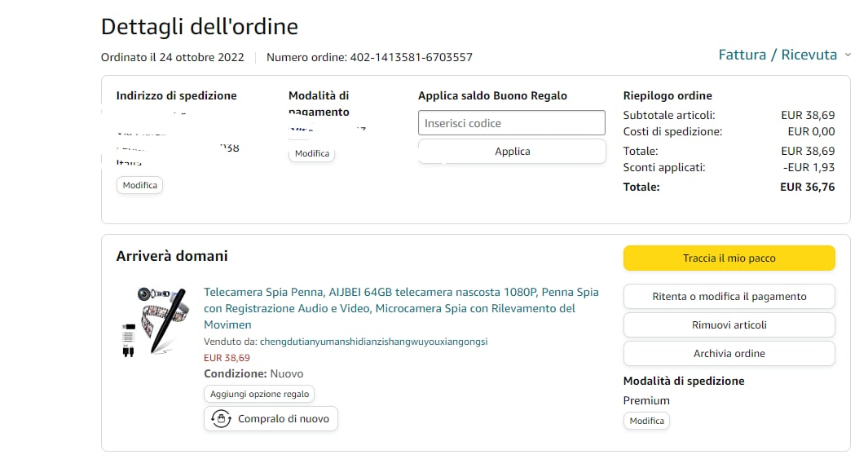The height and width of the screenshot is (459, 868).
Task: Click the bold EUR 36,76 final total
Action: pyautogui.click(x=807, y=187)
